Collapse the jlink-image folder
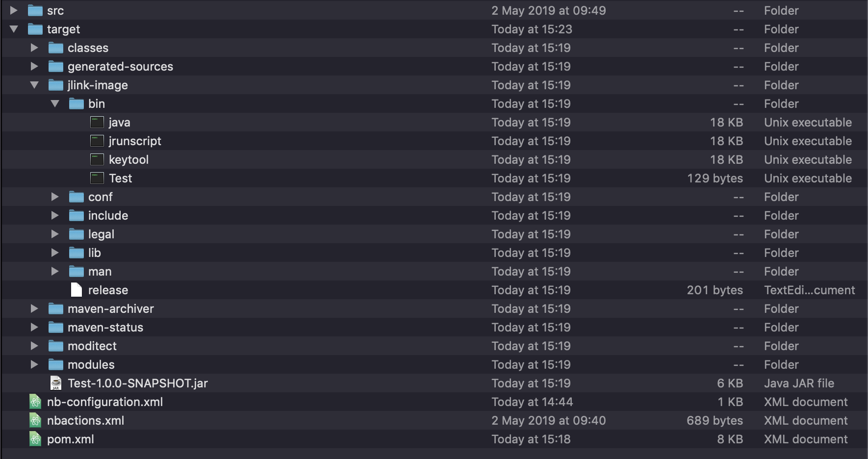Viewport: 868px width, 459px height. [34, 85]
